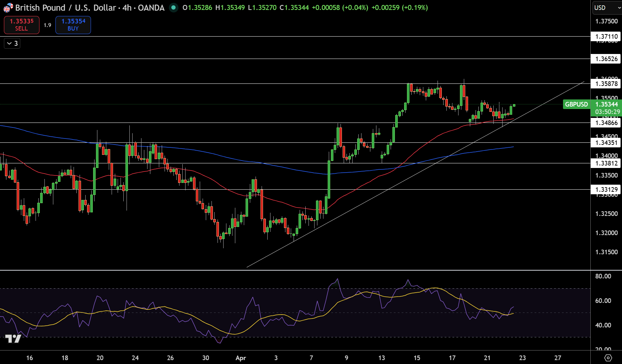
Task: Click date 9 on the time axis
Action: click(347, 358)
